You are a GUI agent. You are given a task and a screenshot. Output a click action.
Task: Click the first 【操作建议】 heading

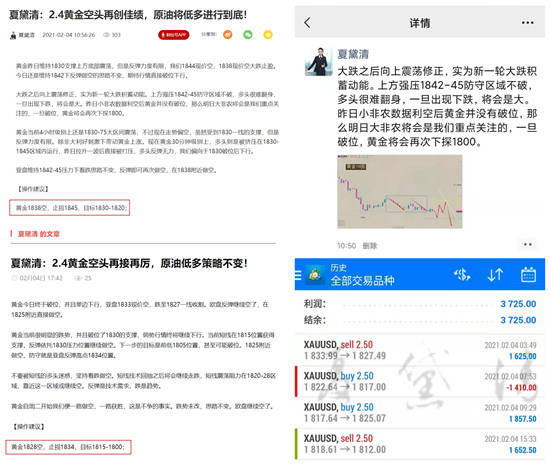32,189
